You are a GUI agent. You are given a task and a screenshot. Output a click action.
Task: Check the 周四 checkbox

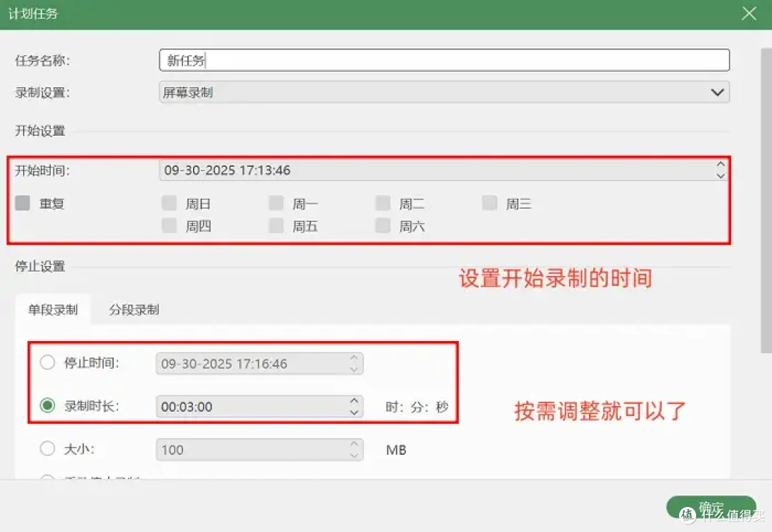tap(169, 226)
